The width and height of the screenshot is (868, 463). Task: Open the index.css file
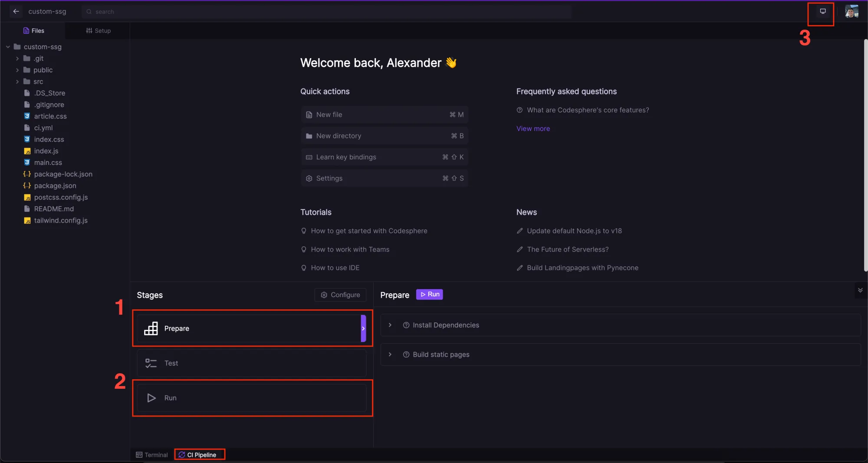[x=49, y=139]
